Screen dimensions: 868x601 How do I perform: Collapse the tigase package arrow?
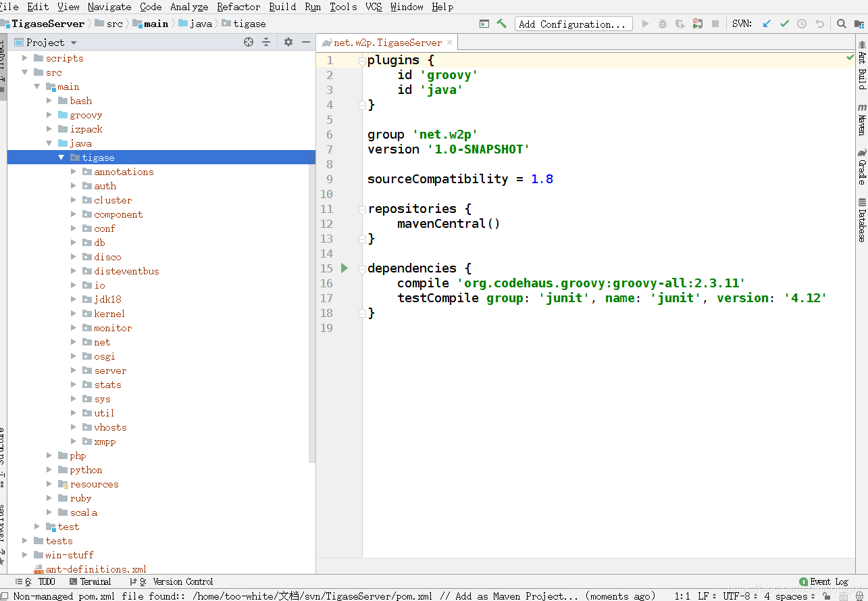click(x=61, y=158)
